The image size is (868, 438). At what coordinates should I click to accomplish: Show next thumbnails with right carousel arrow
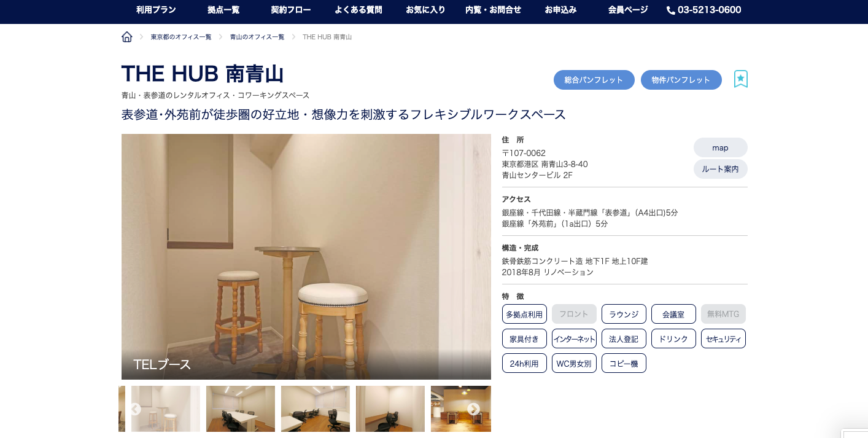coord(473,409)
